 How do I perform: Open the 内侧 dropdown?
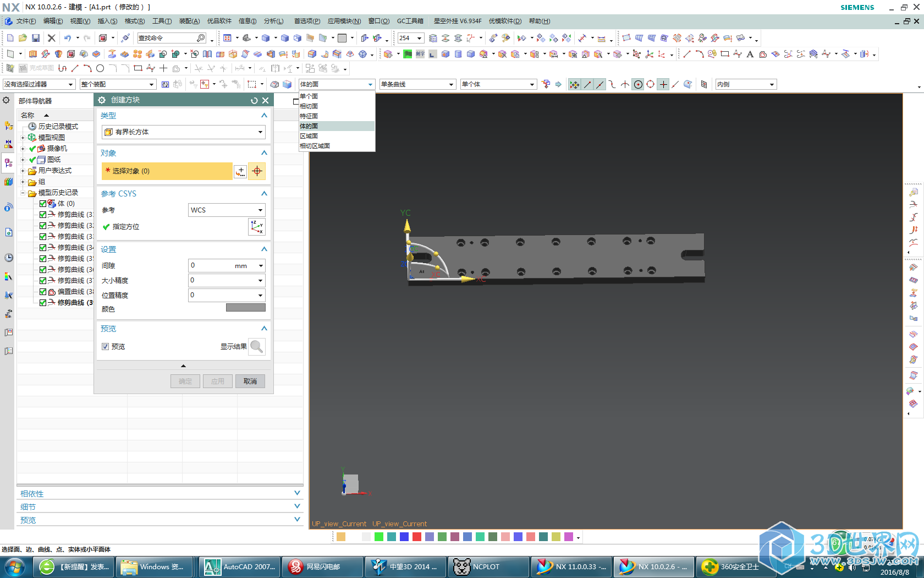746,84
